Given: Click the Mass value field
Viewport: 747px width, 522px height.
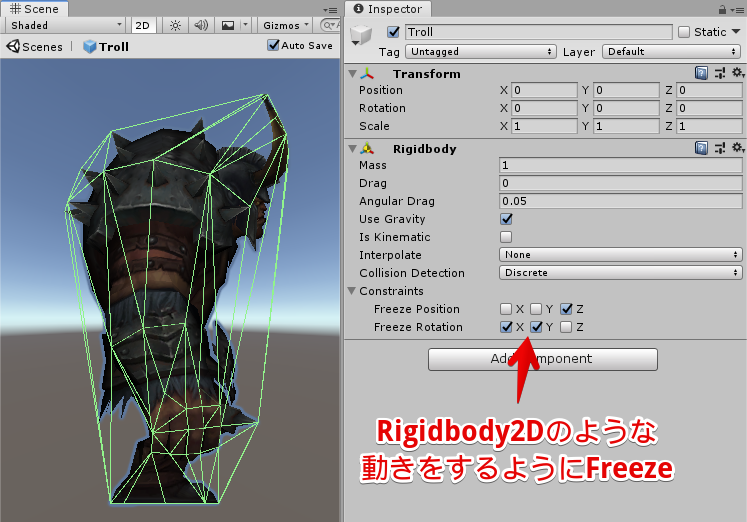Looking at the screenshot, I should (621, 165).
